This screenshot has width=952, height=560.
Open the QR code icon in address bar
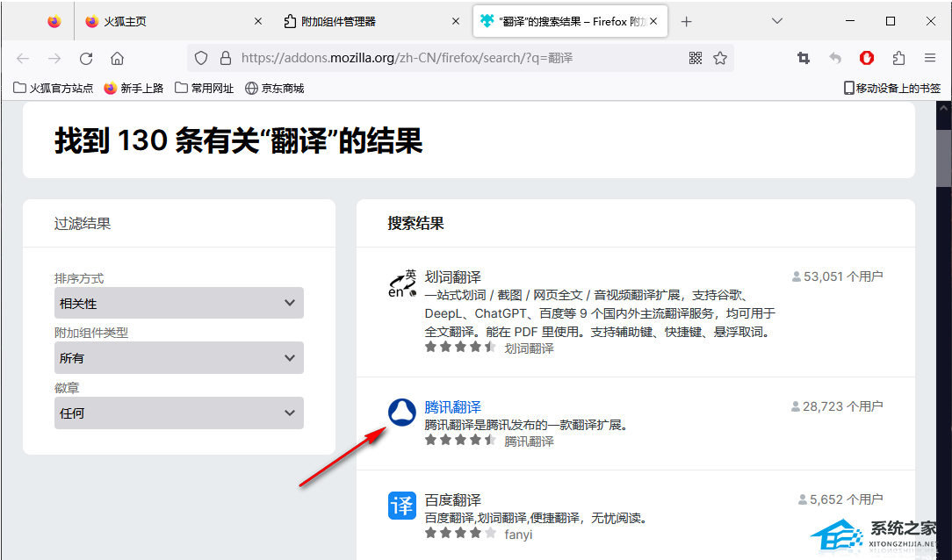coord(696,58)
